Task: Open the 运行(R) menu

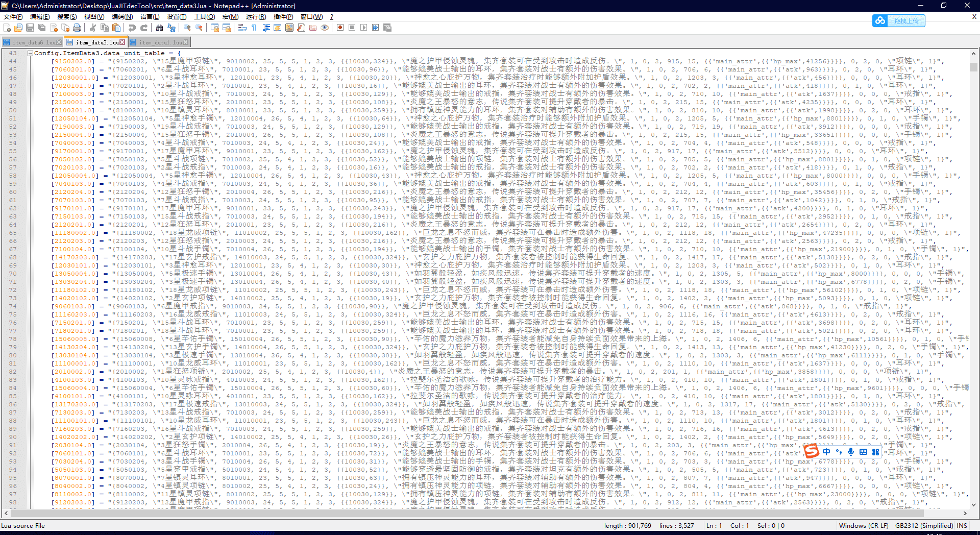Action: click(x=256, y=17)
